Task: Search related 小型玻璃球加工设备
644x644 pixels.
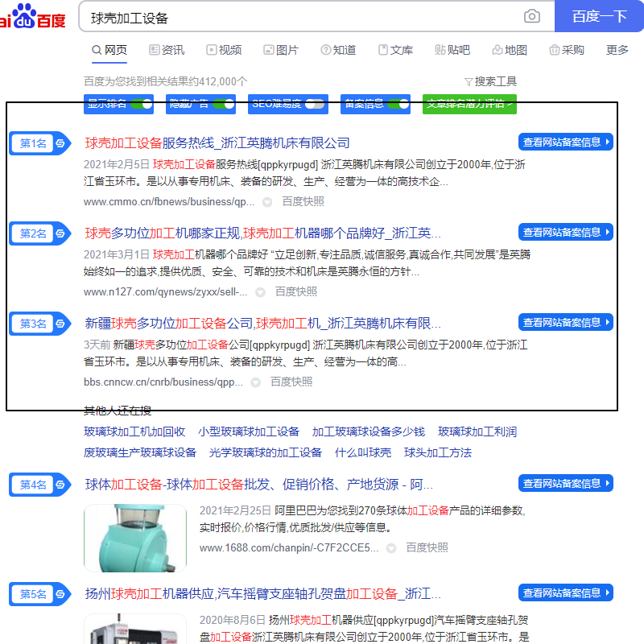Action: pyautogui.click(x=249, y=431)
